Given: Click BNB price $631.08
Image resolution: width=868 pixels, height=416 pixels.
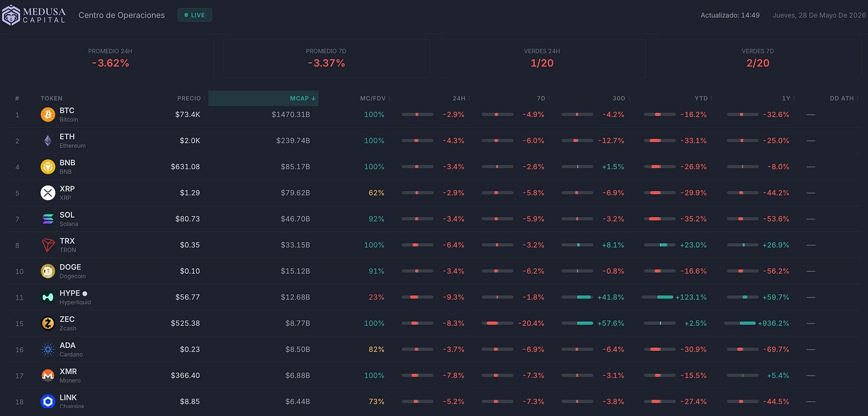Looking at the screenshot, I should 185,167.
